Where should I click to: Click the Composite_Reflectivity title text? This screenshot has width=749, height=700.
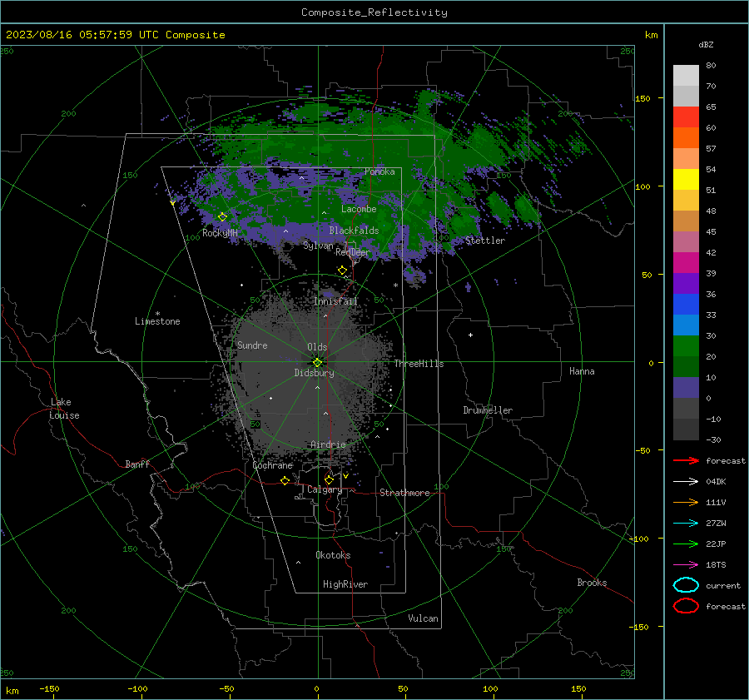point(374,12)
